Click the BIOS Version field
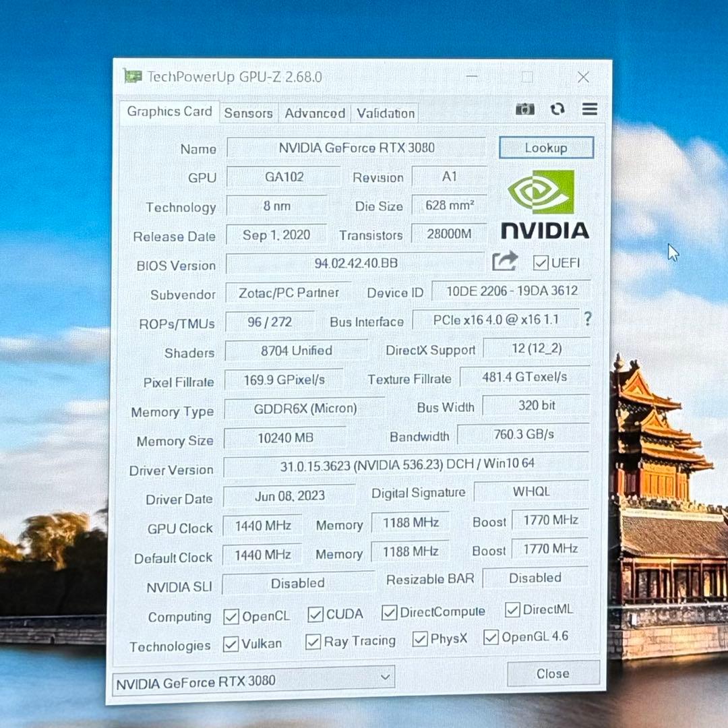 (x=355, y=264)
